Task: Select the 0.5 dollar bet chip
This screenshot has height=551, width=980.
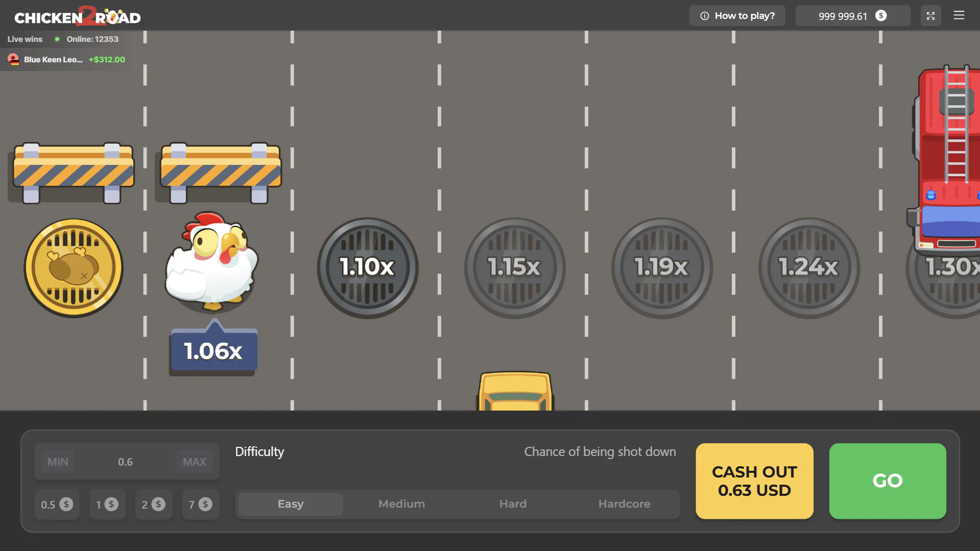Action: coord(57,504)
